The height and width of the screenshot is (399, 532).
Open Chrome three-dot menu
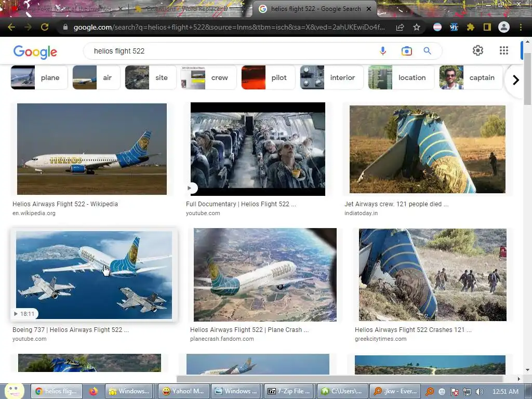[521, 27]
